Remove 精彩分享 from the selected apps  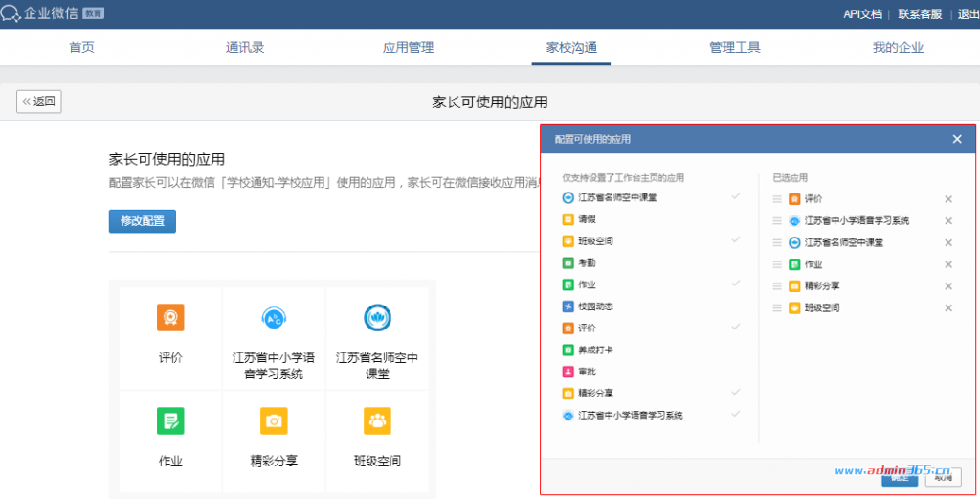click(948, 286)
